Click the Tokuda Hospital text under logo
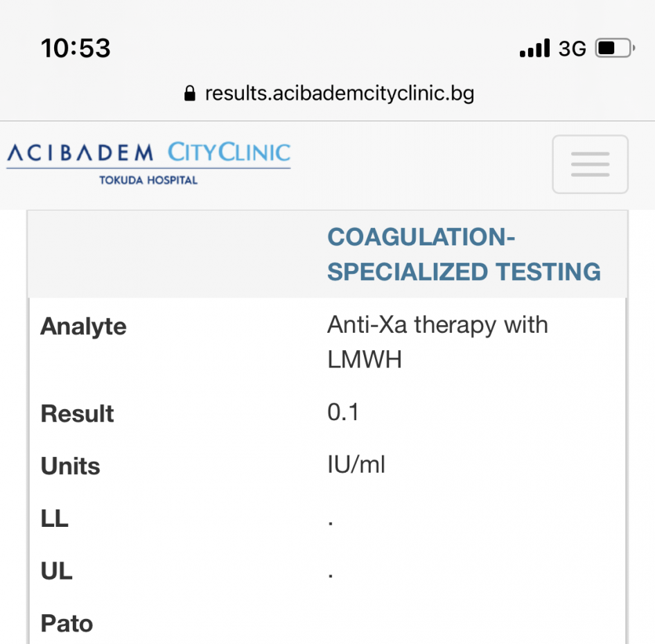The image size is (655, 644). pos(148,180)
